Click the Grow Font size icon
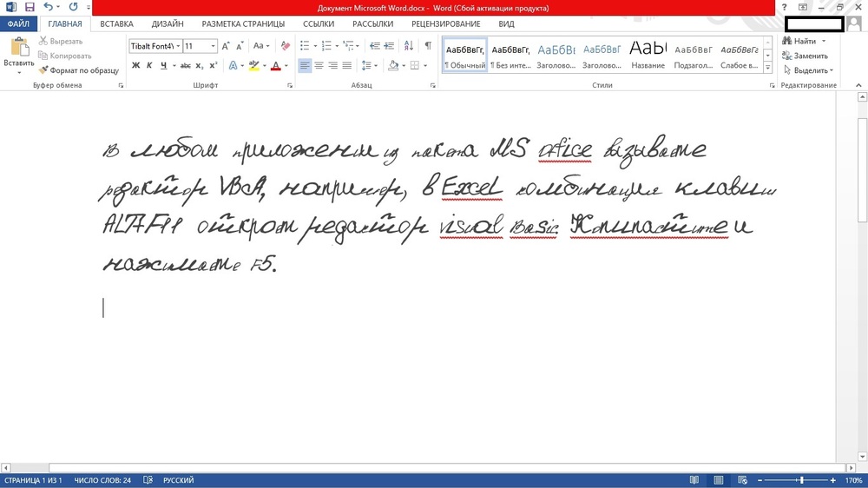This screenshot has width=868, height=488. [227, 46]
